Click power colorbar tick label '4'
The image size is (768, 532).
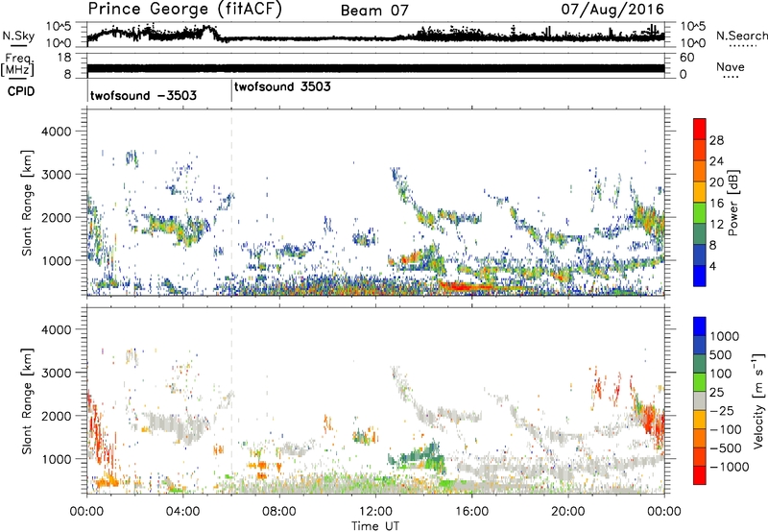tap(712, 266)
